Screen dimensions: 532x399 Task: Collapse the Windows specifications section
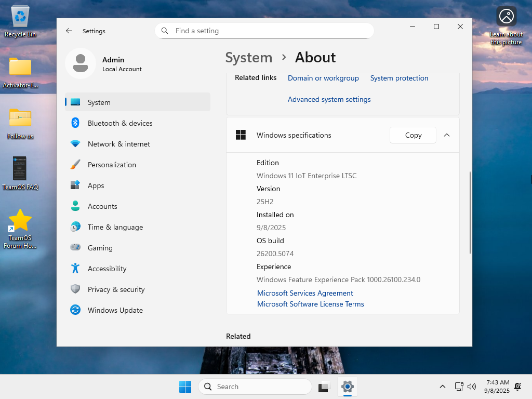pyautogui.click(x=447, y=135)
